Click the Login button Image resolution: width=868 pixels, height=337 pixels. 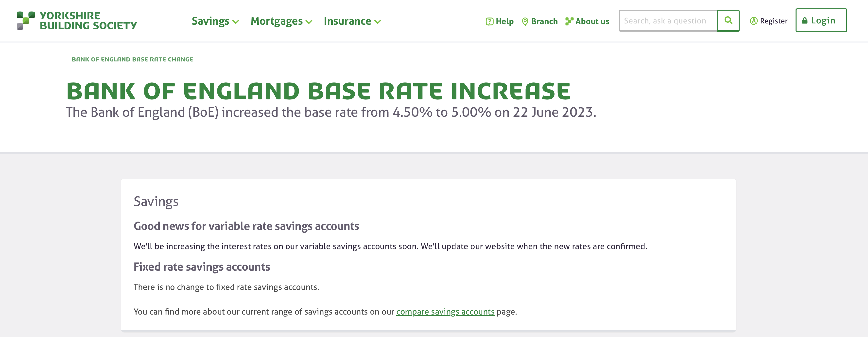(x=821, y=20)
